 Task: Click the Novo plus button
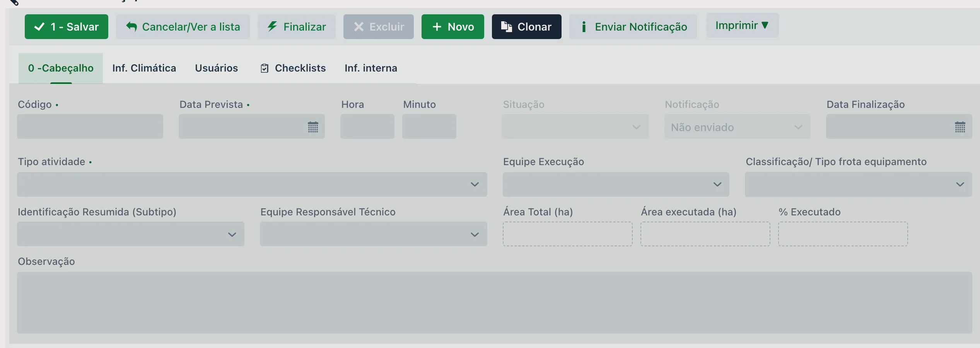tap(452, 27)
